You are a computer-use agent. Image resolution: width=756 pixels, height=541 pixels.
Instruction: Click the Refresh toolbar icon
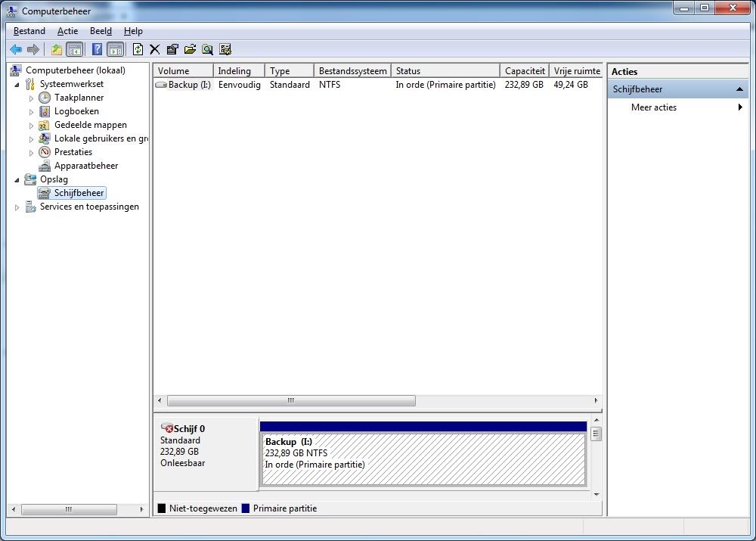[x=138, y=49]
